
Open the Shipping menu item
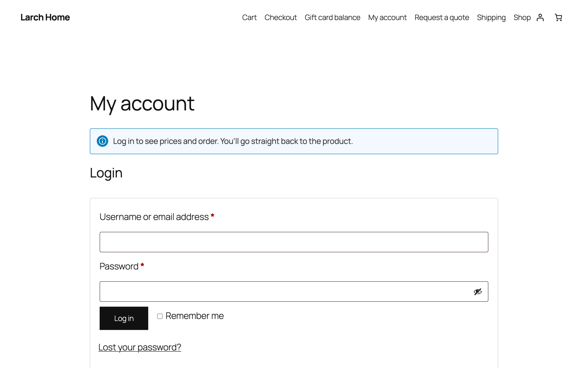coord(491,17)
